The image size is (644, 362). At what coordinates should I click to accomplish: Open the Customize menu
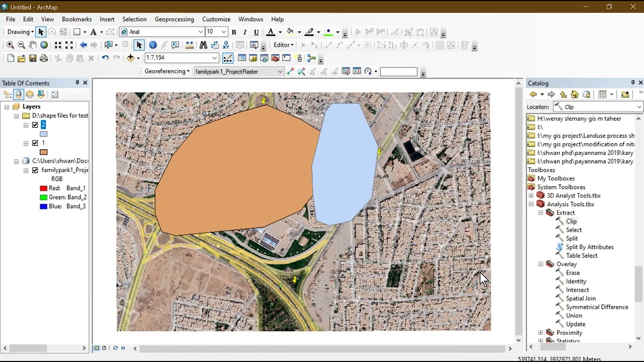[216, 19]
